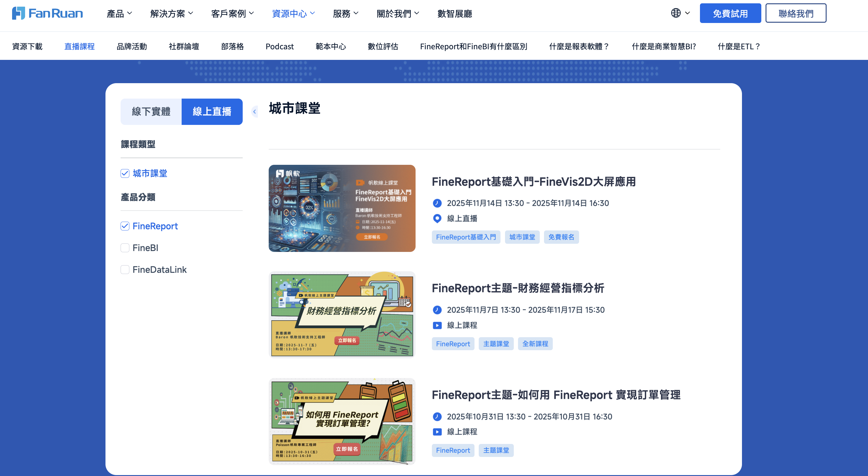Uncheck the 城市課堂 checkbox
This screenshot has height=476, width=868.
(125, 173)
